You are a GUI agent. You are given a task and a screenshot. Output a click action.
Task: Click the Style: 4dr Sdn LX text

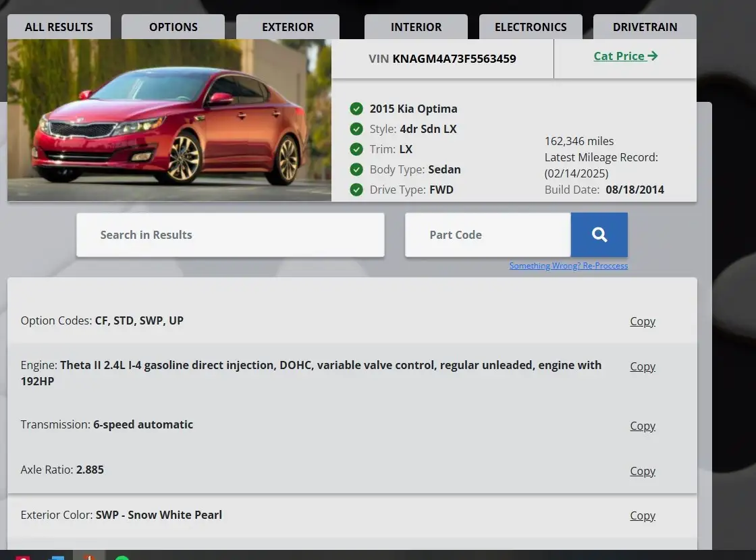tap(412, 129)
